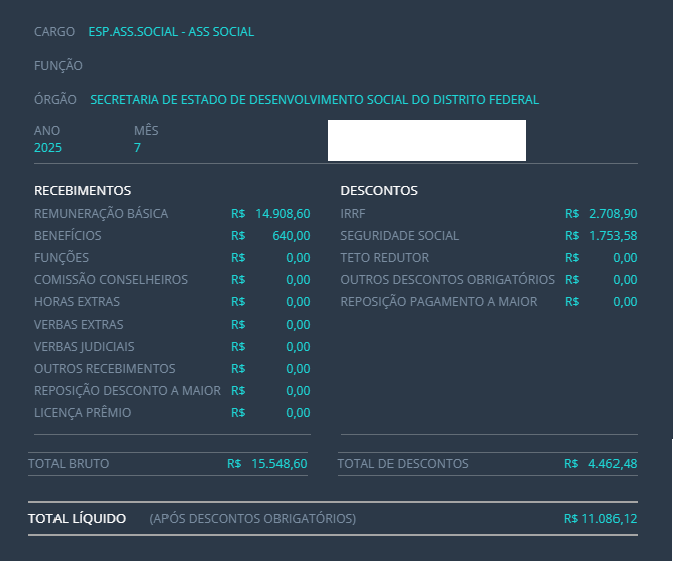Click the Total de Descontos amount 4.462,48
The height and width of the screenshot is (567, 673).
[x=613, y=464]
